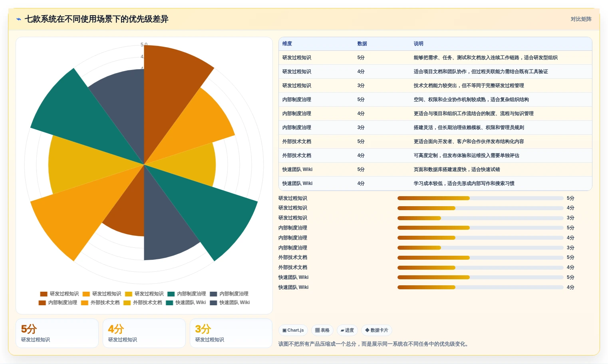Click the blue lightning icon beside the title
The height and width of the screenshot is (364, 608).
pos(19,19)
